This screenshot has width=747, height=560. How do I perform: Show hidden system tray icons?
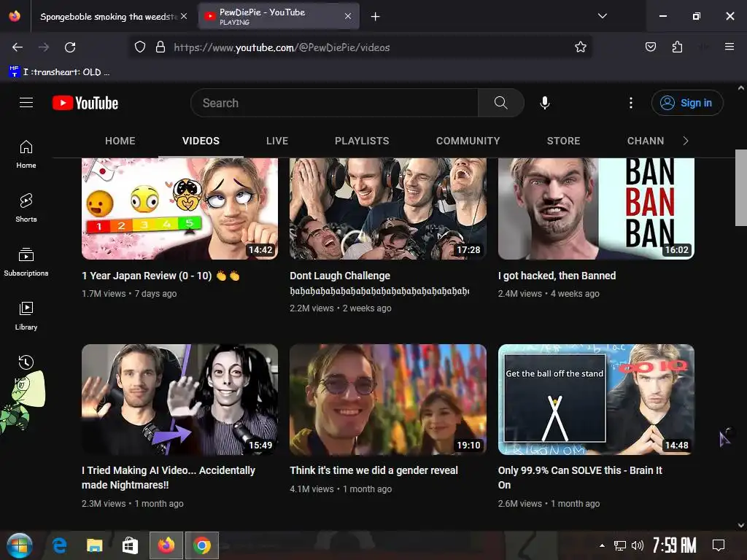602,545
